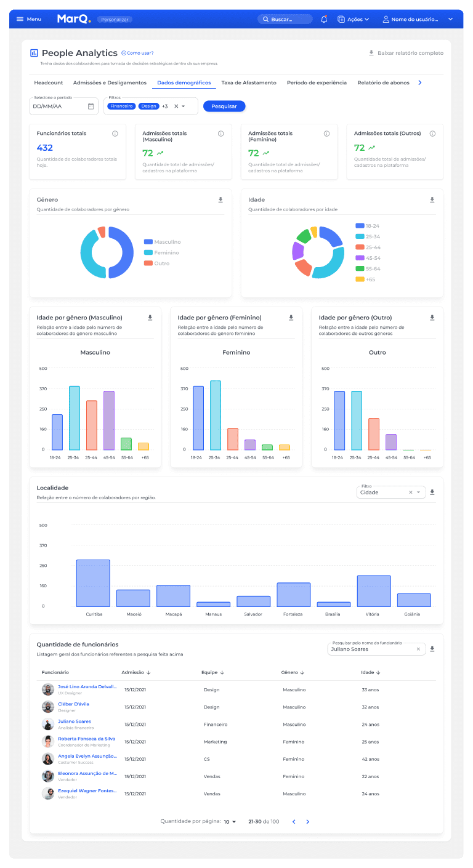The image size is (473, 868).
Task: Open the Período de experiência tab
Action: (x=317, y=82)
